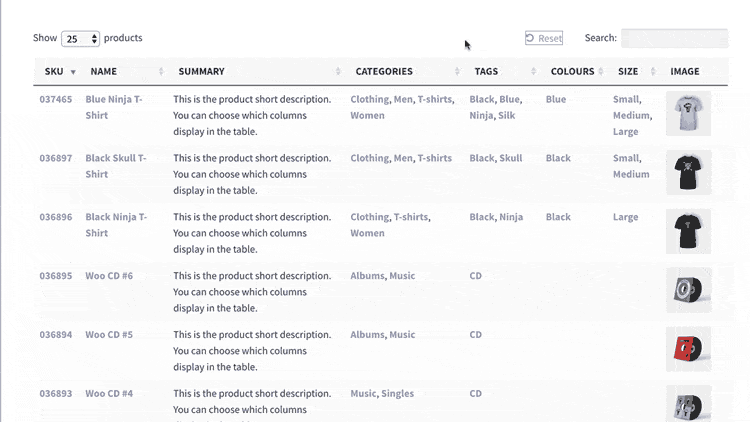750x422 pixels.
Task: Click the SIZE column header
Action: 634,71
